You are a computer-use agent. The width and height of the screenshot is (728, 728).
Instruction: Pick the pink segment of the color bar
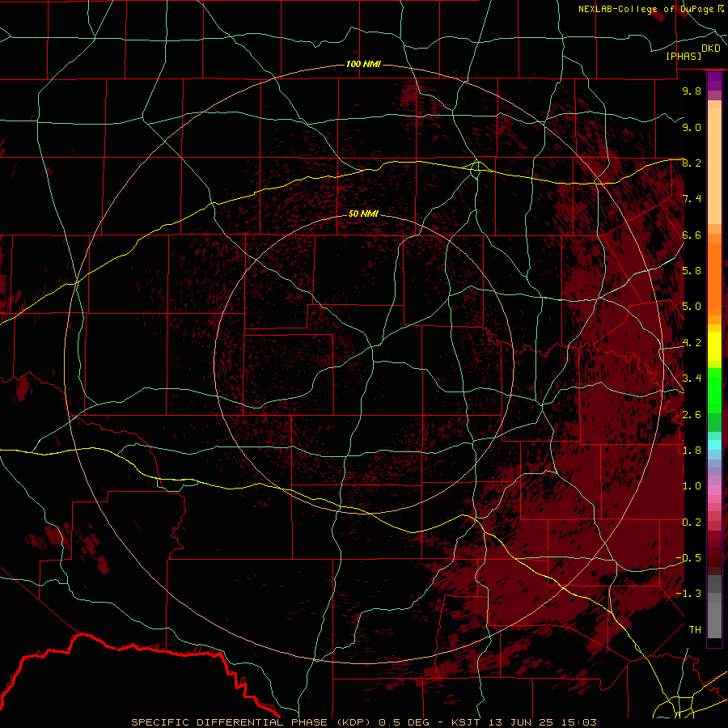coord(714,490)
